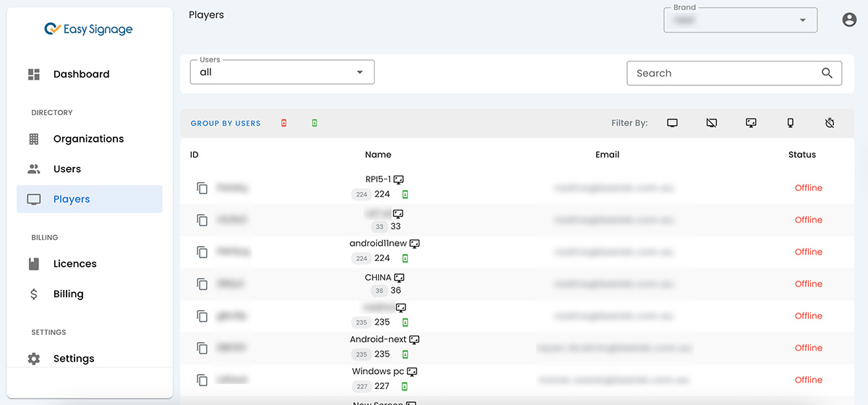Open Dashboard from the sidebar
The width and height of the screenshot is (868, 405).
[x=81, y=74]
